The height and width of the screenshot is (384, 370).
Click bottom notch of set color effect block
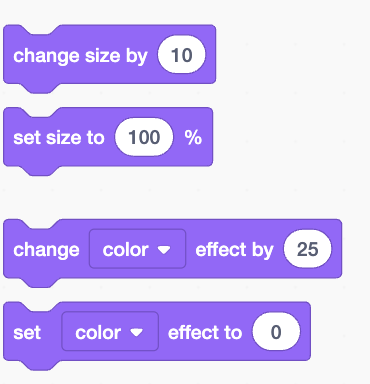41,365
